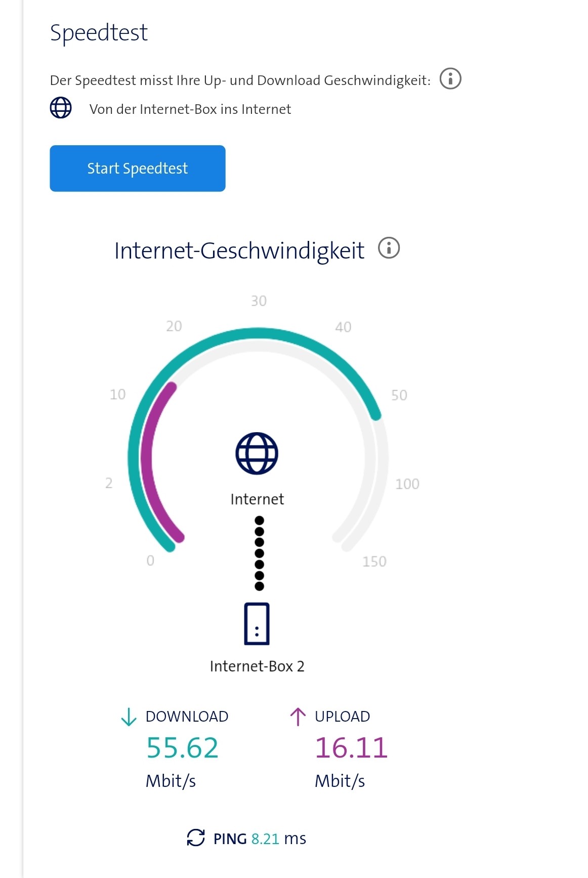The height and width of the screenshot is (878, 588).
Task: Click the small globe icon near the description
Action: (x=61, y=108)
